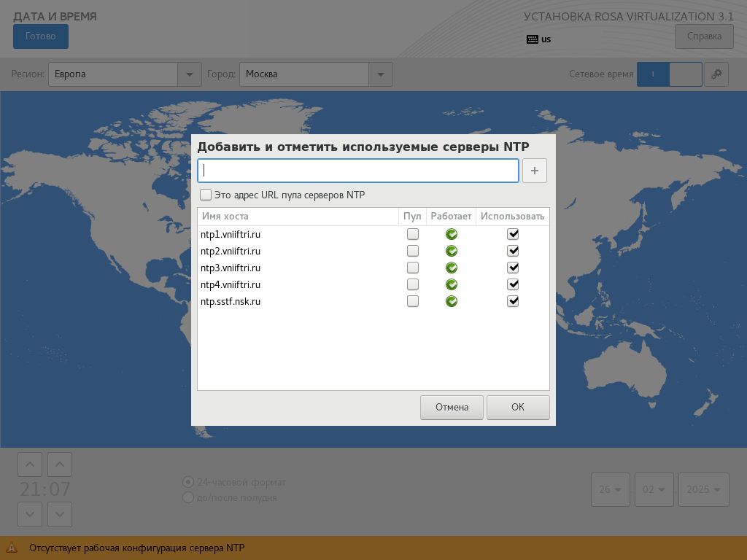Image resolution: width=747 pixels, height=560 pixels.
Task: Click the NTP server address input field
Action: (x=358, y=171)
